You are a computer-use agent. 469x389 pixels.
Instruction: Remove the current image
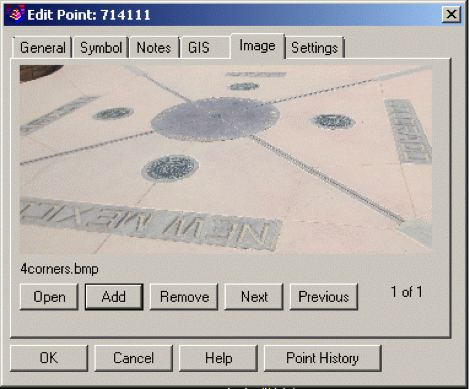coord(184,297)
